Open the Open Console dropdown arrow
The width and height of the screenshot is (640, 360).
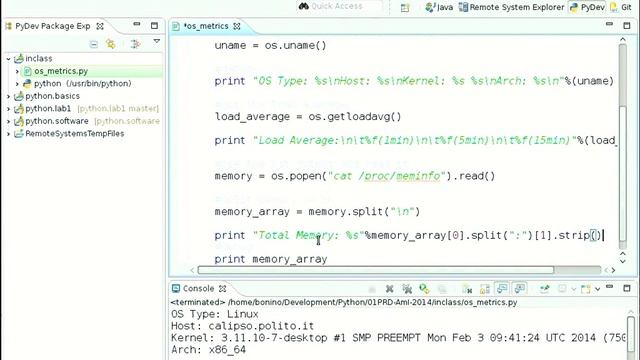point(597,289)
